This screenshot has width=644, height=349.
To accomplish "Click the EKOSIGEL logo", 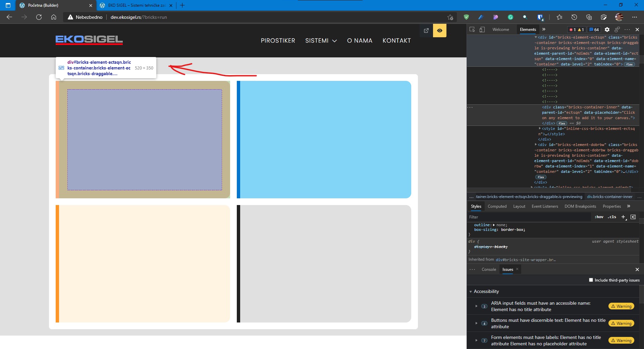I will 89,40.
